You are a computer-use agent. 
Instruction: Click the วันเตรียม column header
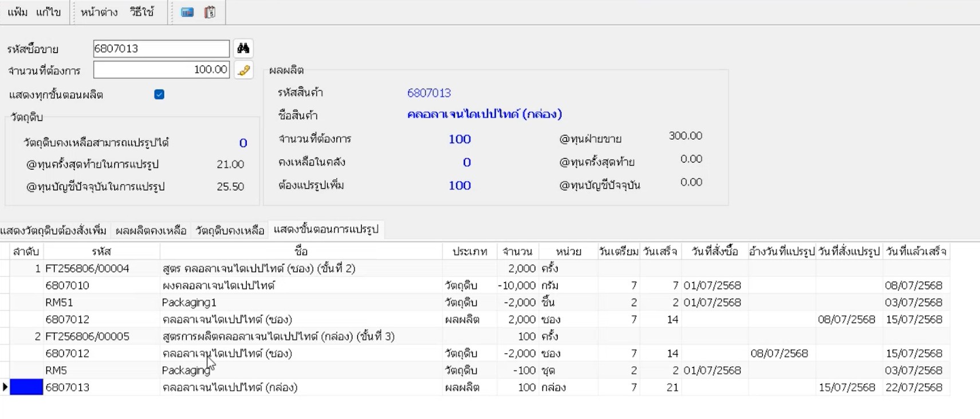(619, 252)
